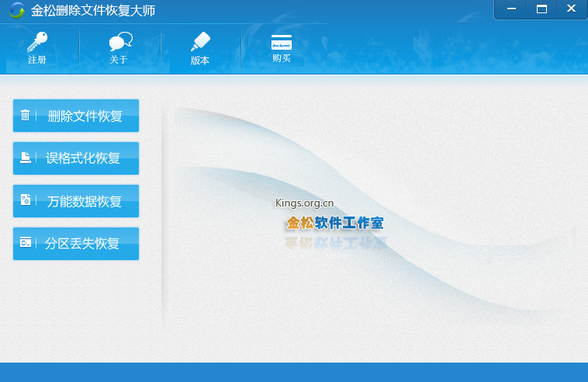Click the 金松软件工作室 studio logo text
Screen dimensions: 588x382
[x=334, y=224]
